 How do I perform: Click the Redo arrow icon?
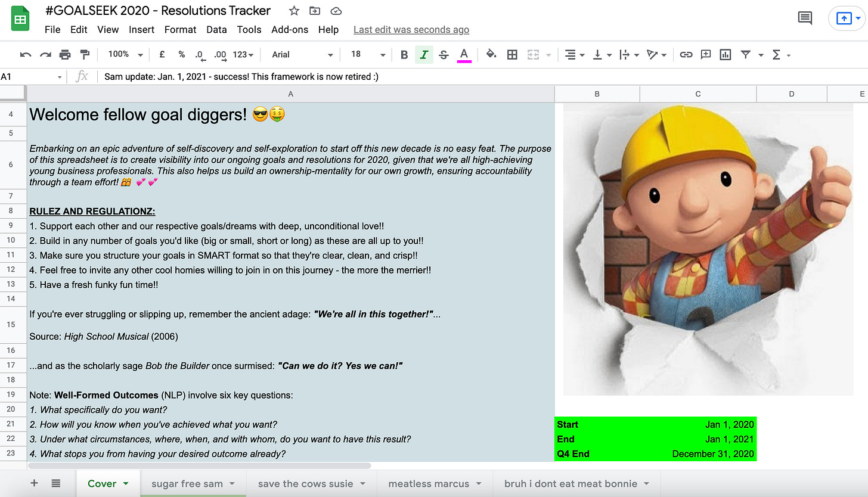[45, 55]
